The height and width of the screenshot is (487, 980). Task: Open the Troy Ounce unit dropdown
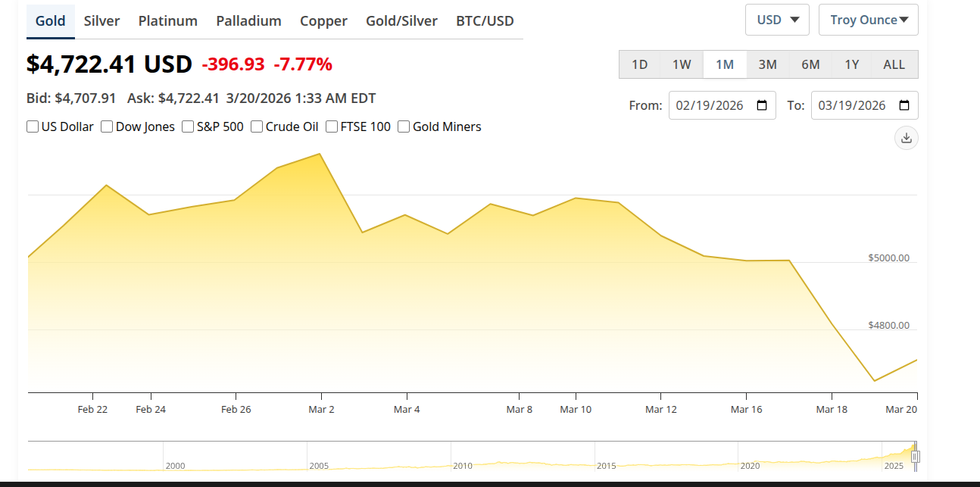click(869, 20)
